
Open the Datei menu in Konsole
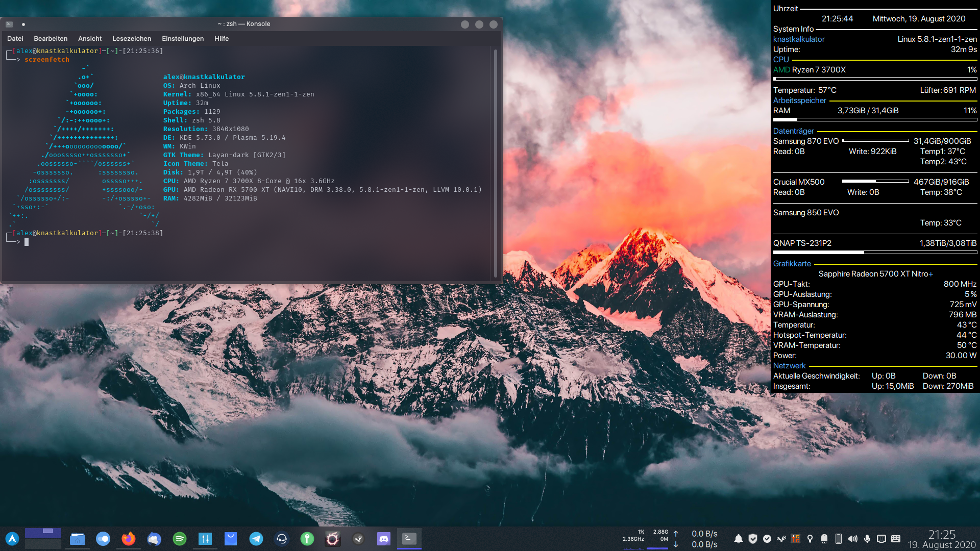click(x=15, y=38)
